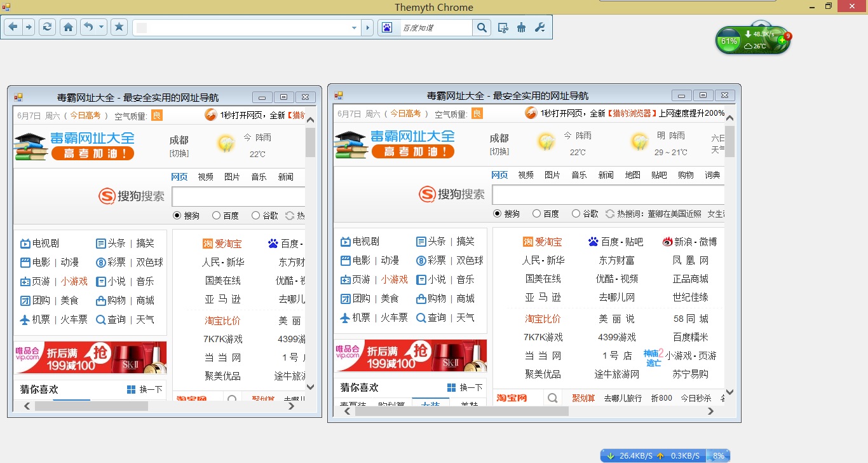Click the 查询 magnifier icon in the right window

pyautogui.click(x=421, y=317)
